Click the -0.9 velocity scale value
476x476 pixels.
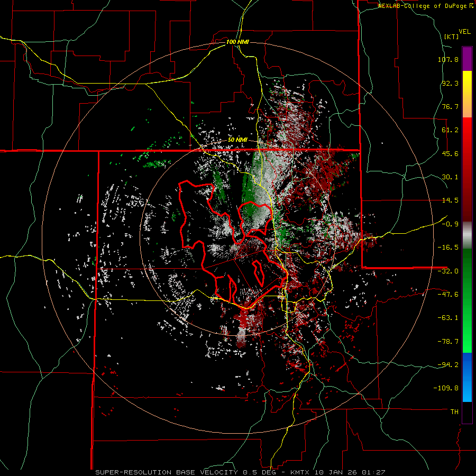tap(450, 224)
